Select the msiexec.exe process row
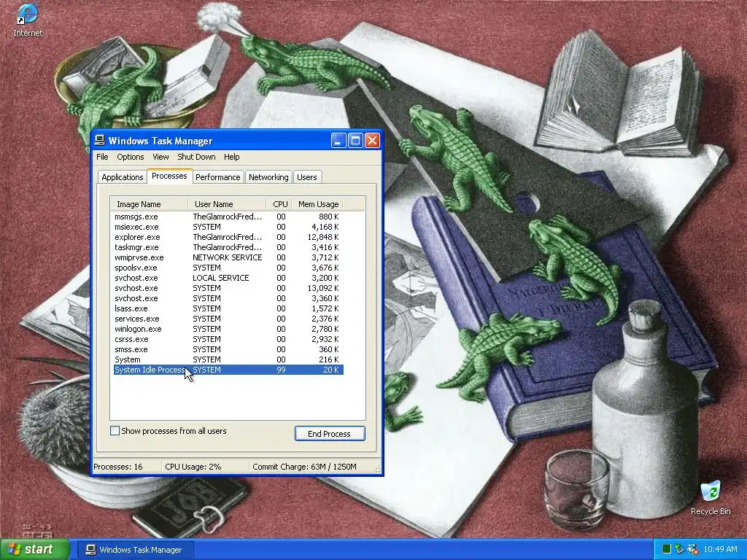The width and height of the screenshot is (747, 560). pos(228,227)
